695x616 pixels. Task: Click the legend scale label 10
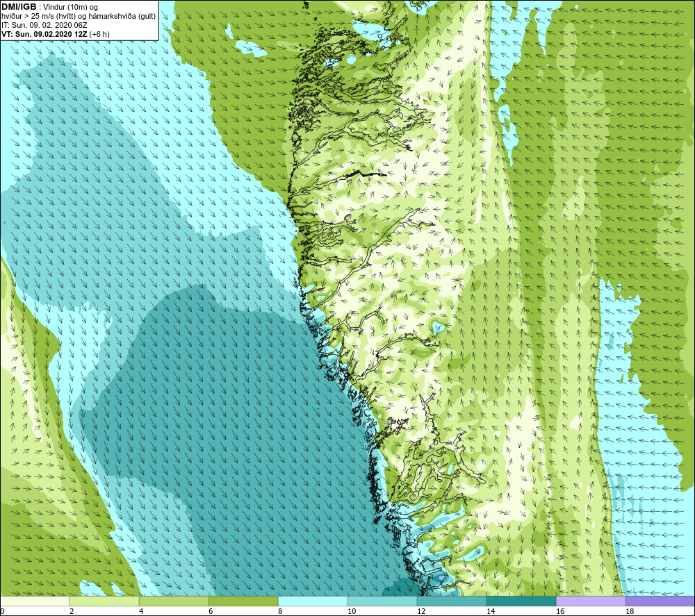tap(352, 612)
